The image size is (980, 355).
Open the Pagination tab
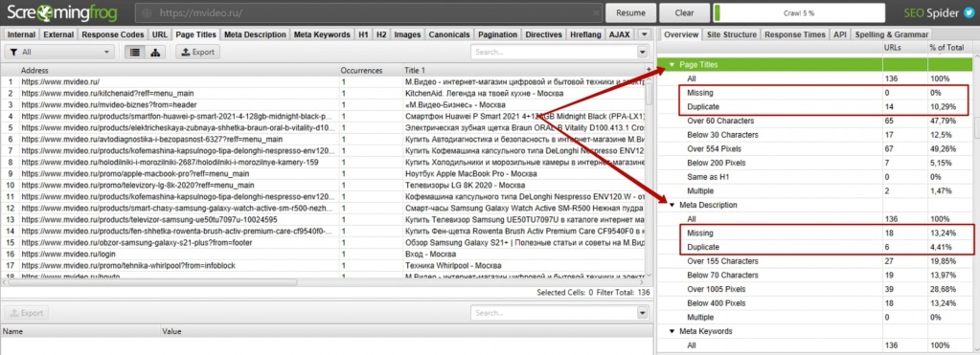[x=497, y=35]
